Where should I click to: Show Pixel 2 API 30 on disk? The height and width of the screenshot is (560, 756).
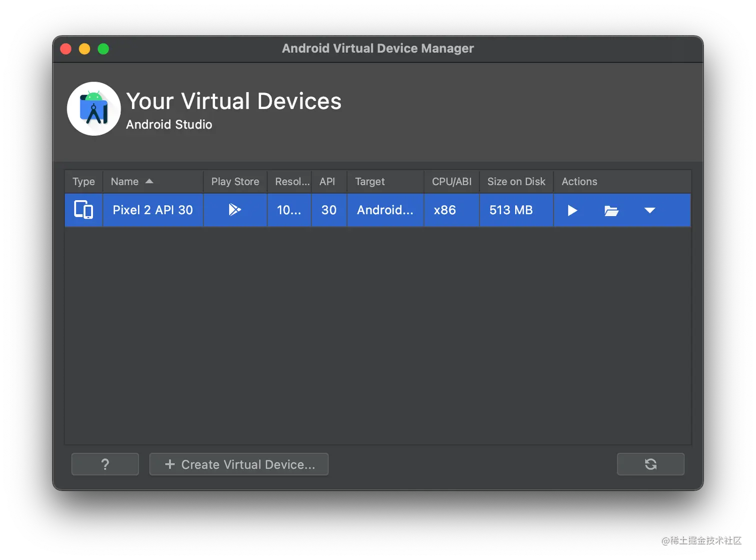pos(611,211)
